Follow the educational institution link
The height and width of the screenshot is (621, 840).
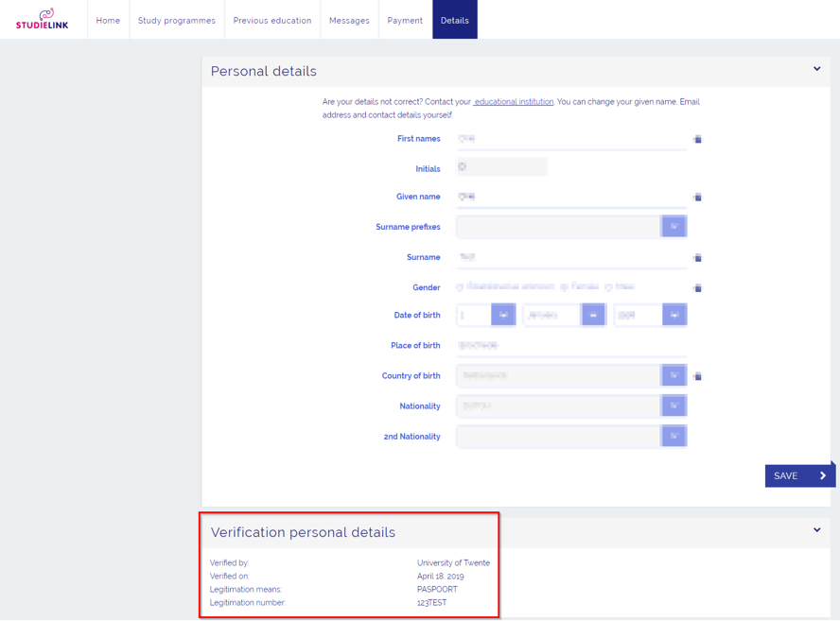pos(514,102)
